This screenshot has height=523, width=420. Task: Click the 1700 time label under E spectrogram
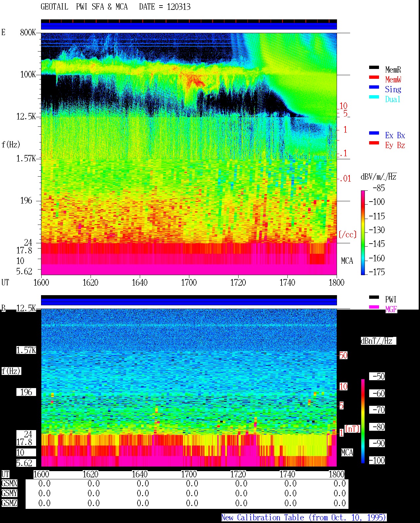click(x=189, y=283)
